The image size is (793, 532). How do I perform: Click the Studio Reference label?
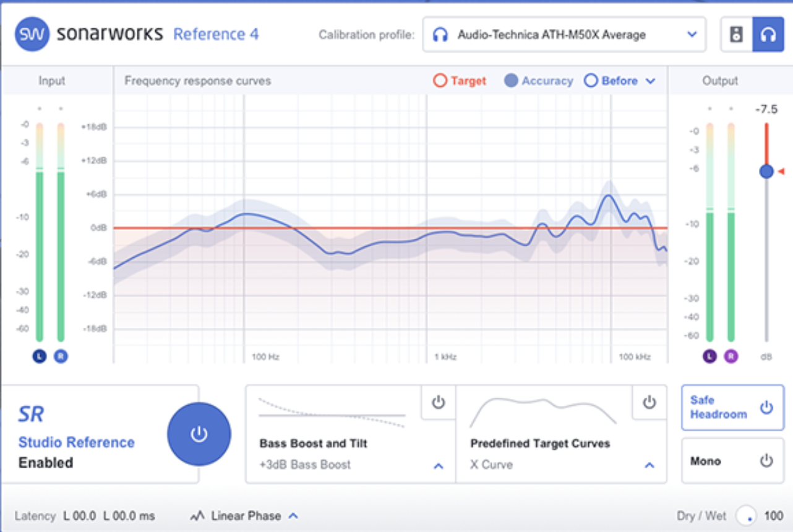point(77,442)
